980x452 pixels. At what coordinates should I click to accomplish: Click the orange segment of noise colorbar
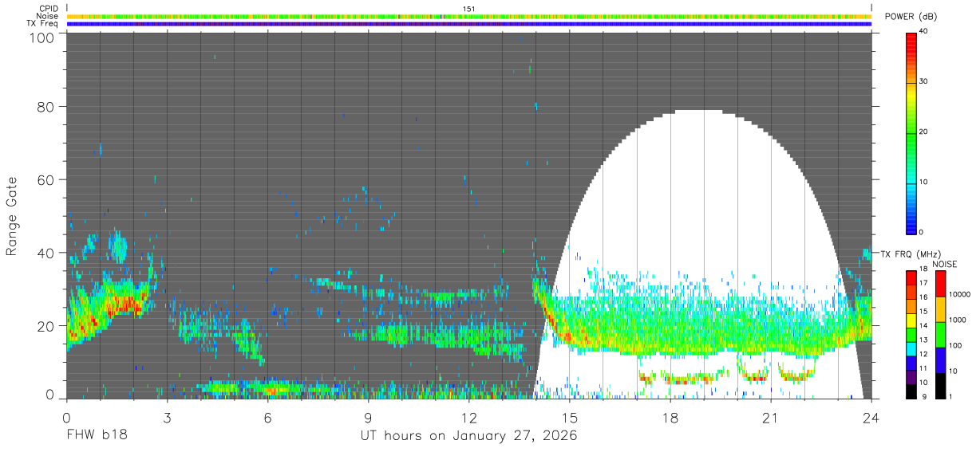click(x=939, y=309)
